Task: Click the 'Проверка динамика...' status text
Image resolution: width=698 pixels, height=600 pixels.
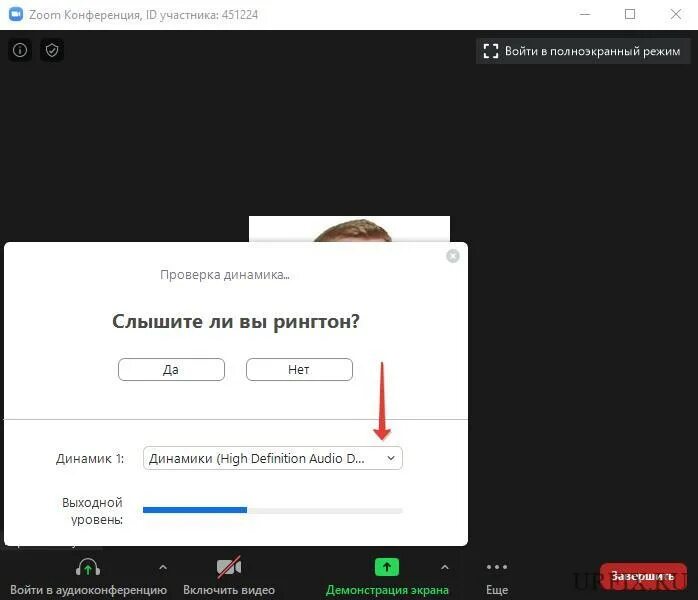Action: [225, 275]
